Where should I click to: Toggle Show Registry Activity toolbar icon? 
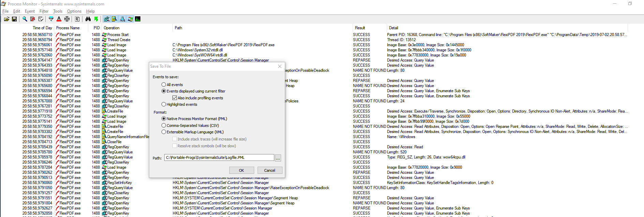coord(107,19)
